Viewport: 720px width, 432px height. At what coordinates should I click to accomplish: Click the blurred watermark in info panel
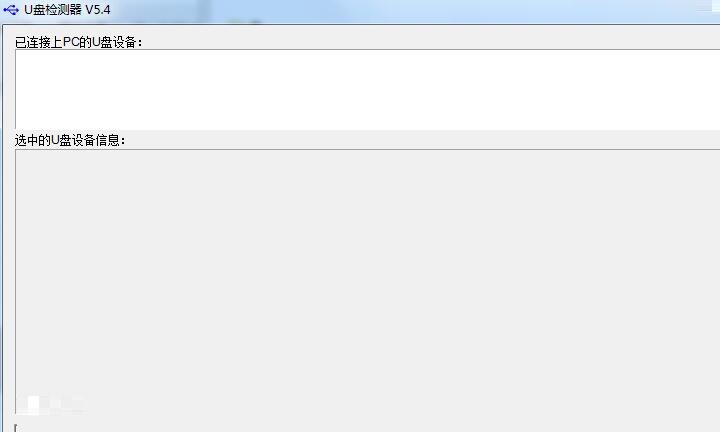pos(51,405)
